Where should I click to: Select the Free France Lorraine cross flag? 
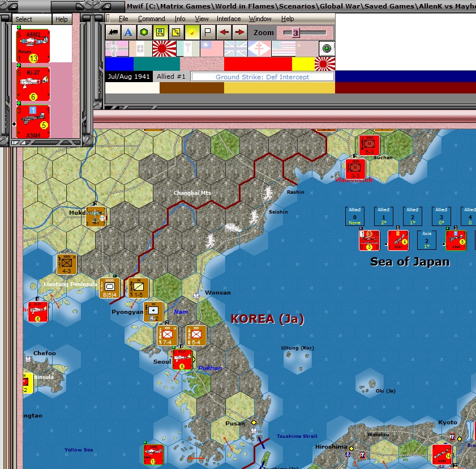pos(259,49)
